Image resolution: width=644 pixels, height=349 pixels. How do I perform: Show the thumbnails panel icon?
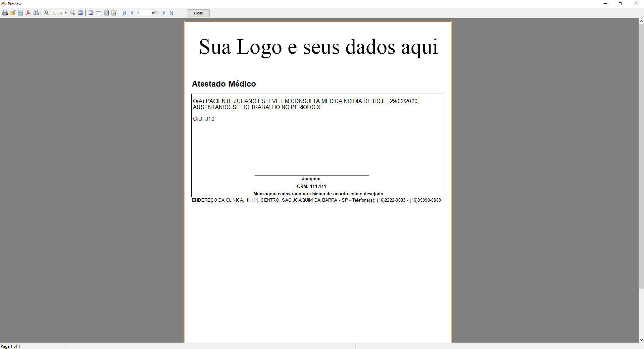point(98,13)
